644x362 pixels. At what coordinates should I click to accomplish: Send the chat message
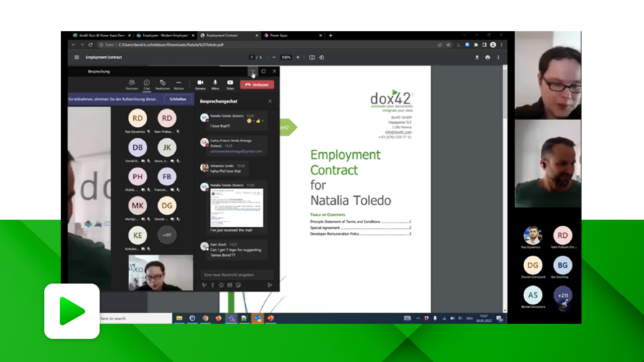[x=270, y=285]
